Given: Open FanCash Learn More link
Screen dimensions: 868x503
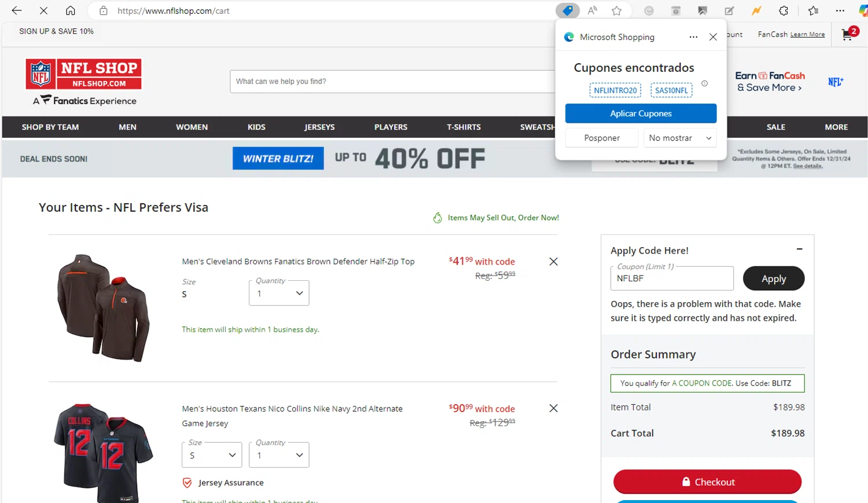Looking at the screenshot, I should coord(807,35).
